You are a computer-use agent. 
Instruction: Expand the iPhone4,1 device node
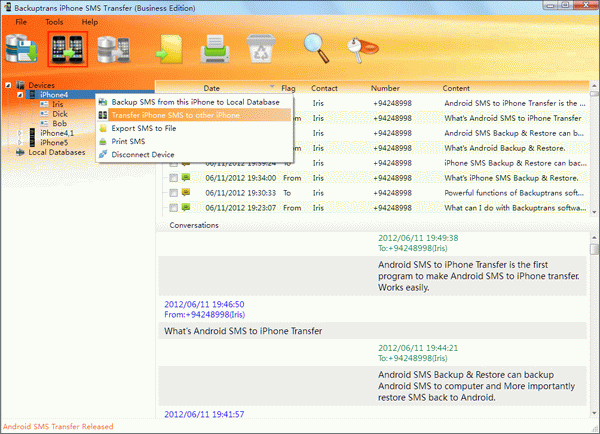pyautogui.click(x=20, y=133)
